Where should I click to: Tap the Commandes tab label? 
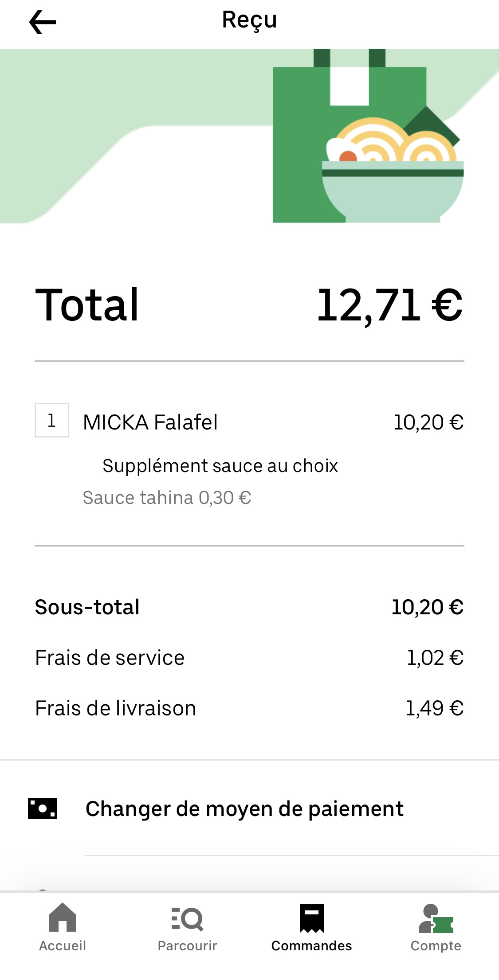click(311, 946)
